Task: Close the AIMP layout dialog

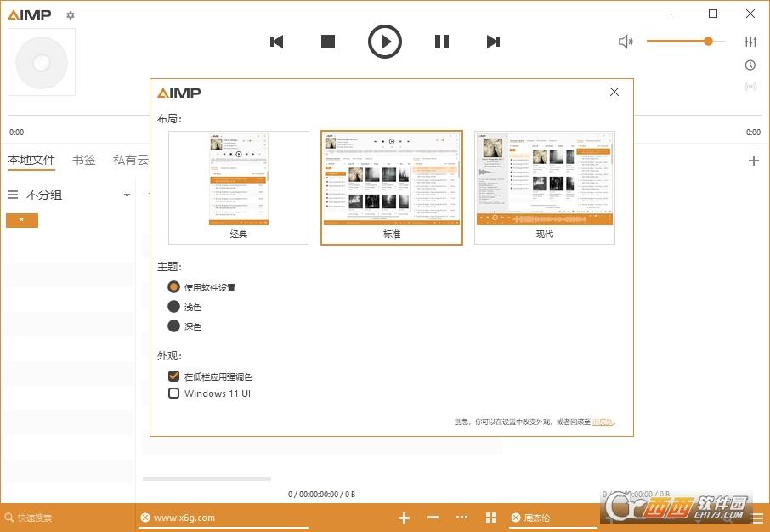Action: click(x=614, y=92)
